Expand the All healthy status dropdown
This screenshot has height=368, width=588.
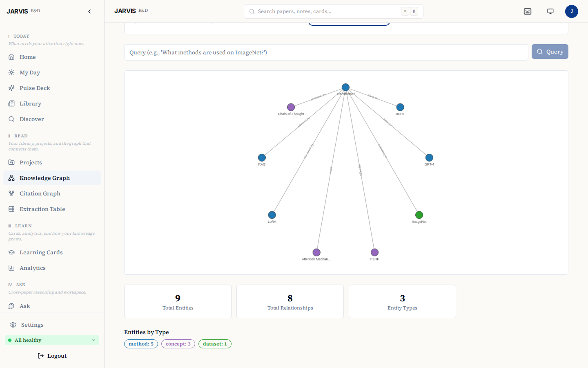pos(52,340)
